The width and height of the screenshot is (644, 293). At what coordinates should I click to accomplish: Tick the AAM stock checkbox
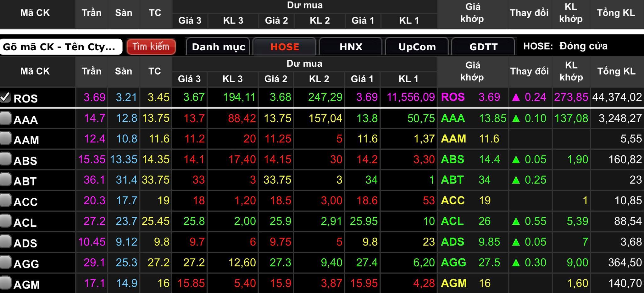5,139
